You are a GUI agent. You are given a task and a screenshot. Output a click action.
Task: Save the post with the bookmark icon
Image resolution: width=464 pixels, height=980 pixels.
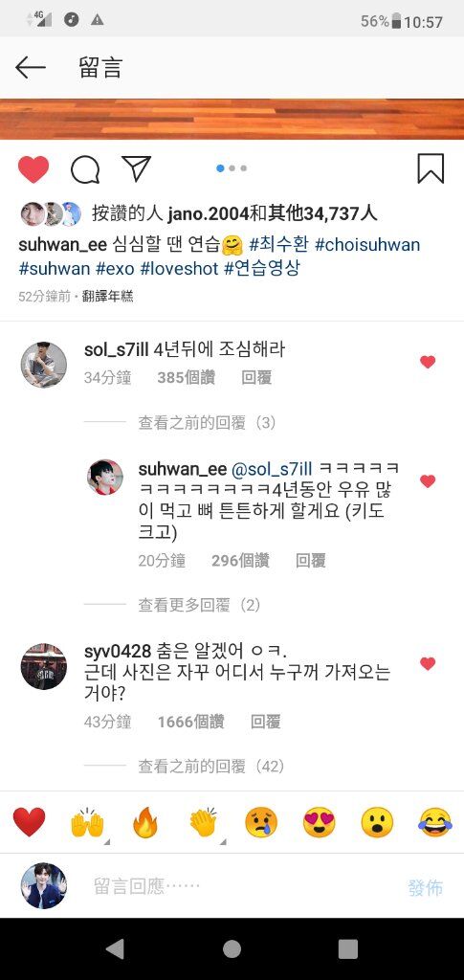click(x=431, y=168)
